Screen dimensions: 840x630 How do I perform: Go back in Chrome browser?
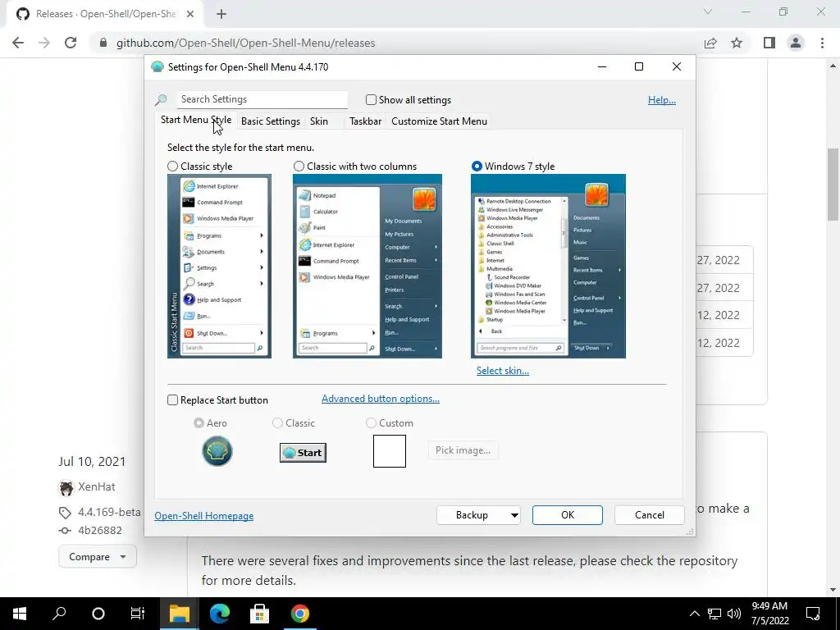pyautogui.click(x=18, y=43)
